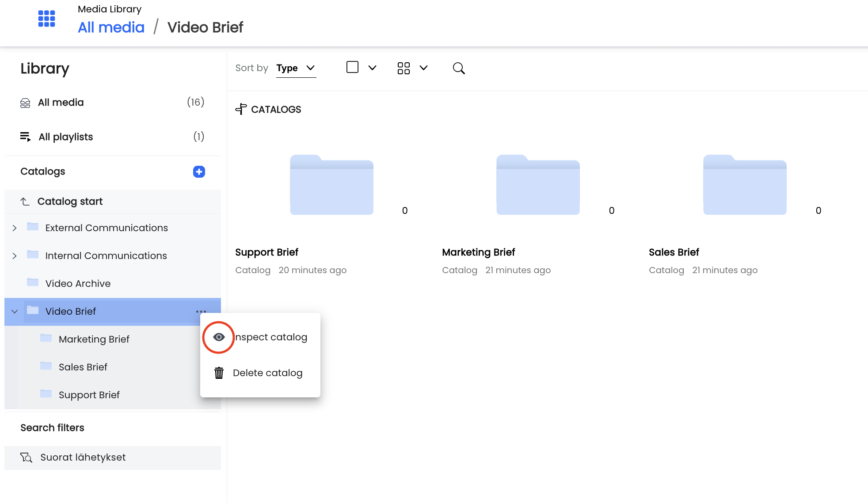868x503 pixels.
Task: Add a new catalog with plus icon
Action: point(199,171)
